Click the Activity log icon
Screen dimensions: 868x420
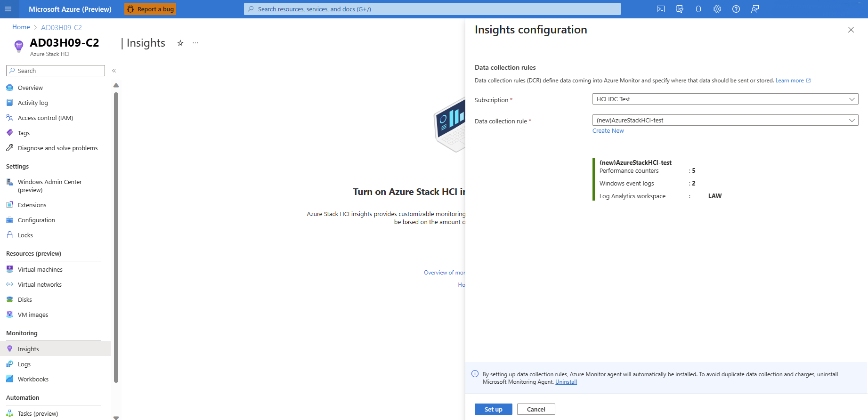point(9,103)
